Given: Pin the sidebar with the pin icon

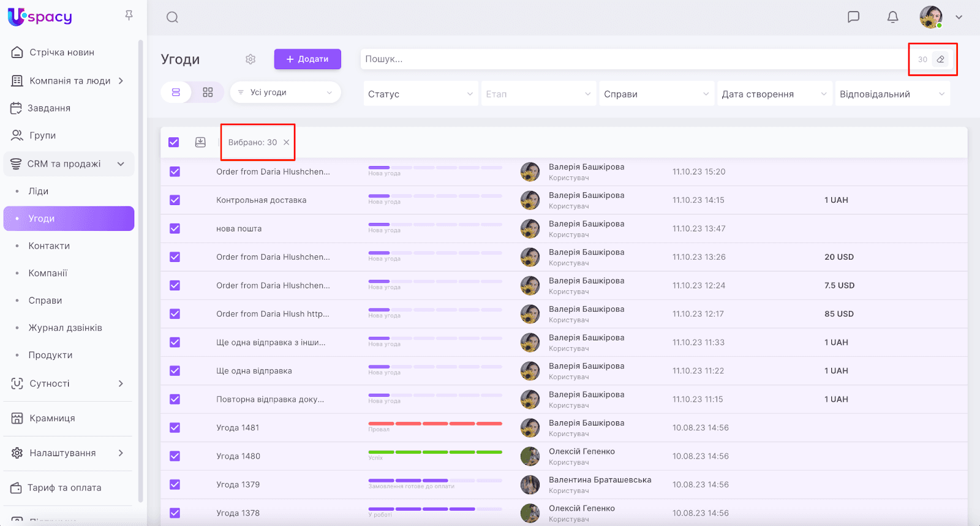Looking at the screenshot, I should 129,15.
